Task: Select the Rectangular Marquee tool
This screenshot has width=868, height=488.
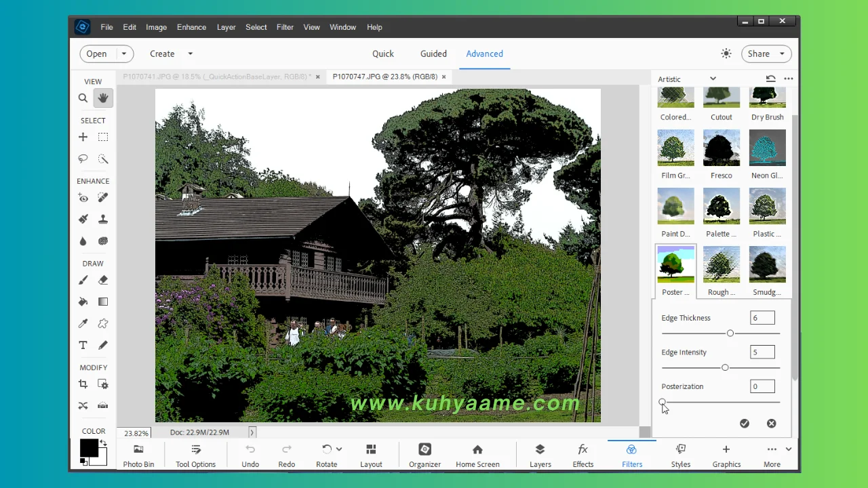Action: 103,137
